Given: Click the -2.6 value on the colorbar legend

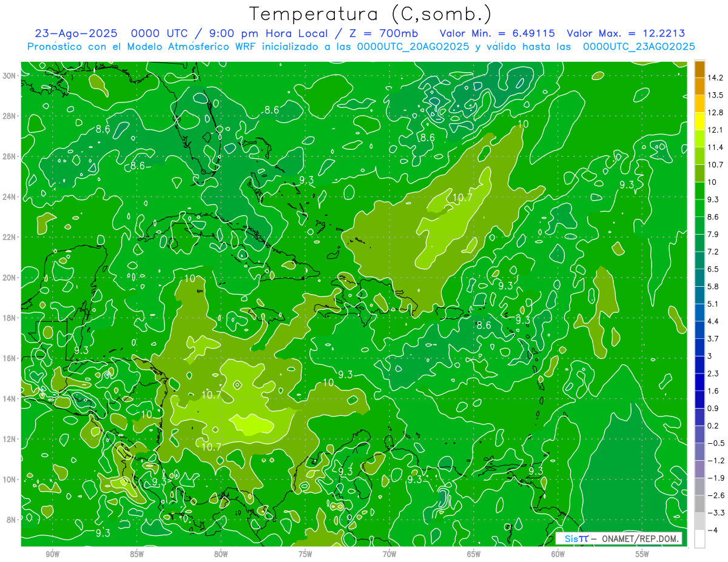Looking at the screenshot, I should point(716,495).
